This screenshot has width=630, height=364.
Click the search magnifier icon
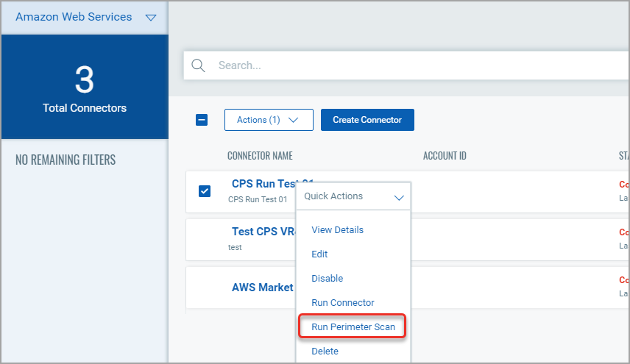tap(198, 65)
